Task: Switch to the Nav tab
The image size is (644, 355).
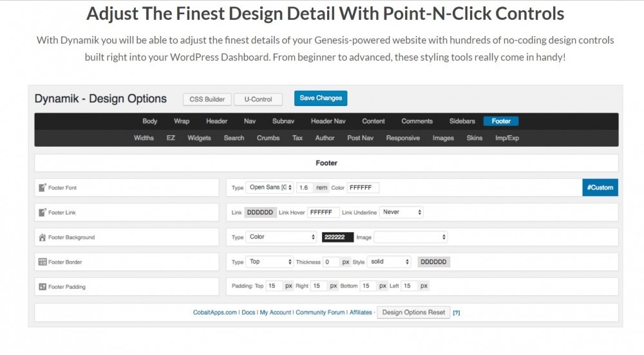Action: [250, 122]
